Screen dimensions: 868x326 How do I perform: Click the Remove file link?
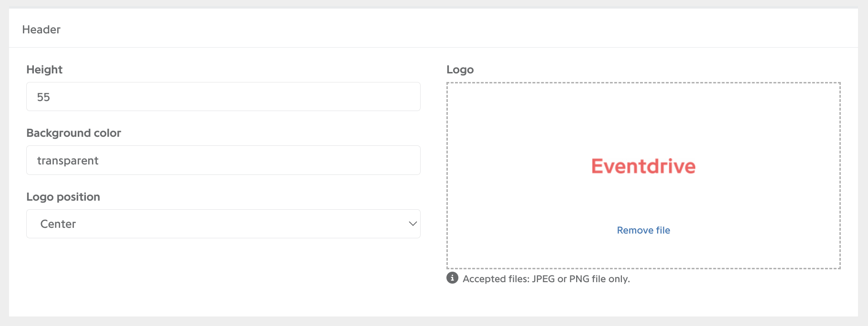pos(643,230)
